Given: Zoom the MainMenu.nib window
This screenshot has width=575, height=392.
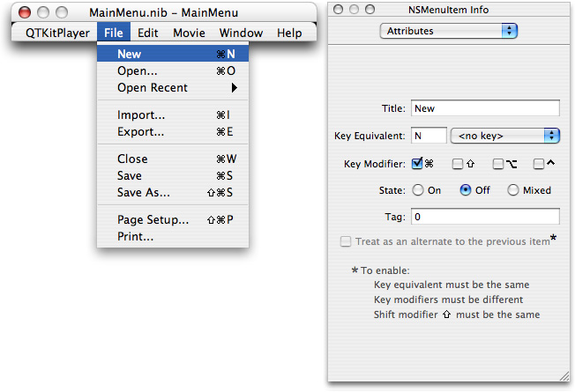Looking at the screenshot, I should click(x=61, y=12).
